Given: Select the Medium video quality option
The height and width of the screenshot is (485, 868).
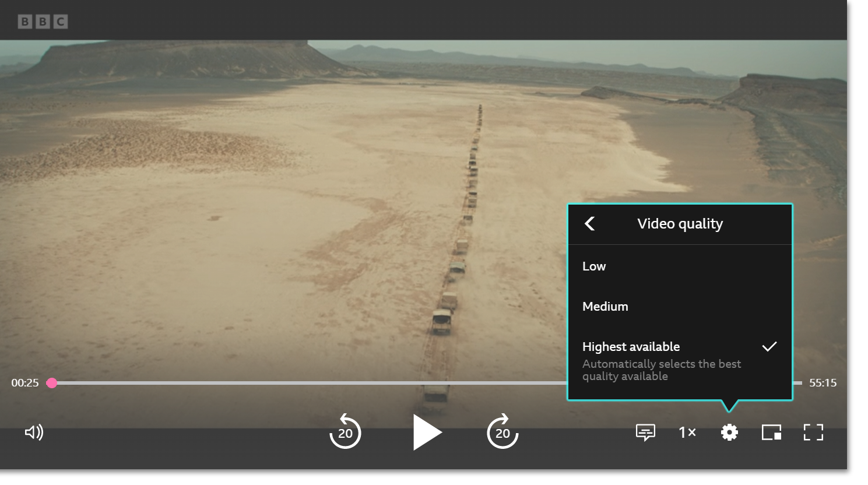Looking at the screenshot, I should (605, 306).
